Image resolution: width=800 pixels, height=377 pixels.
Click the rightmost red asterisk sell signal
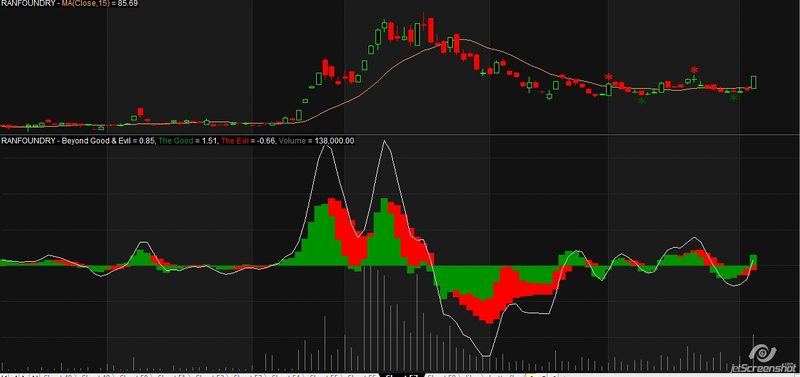pos(694,70)
